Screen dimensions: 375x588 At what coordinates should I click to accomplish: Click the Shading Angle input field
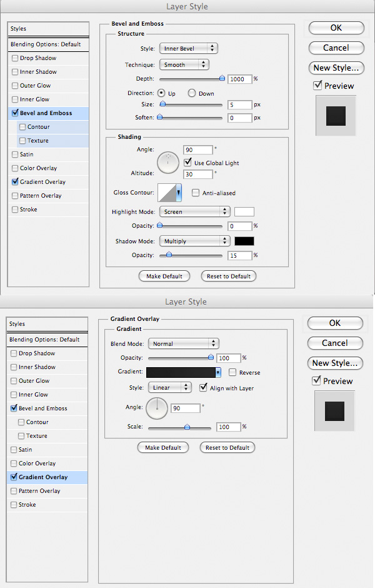(197, 150)
